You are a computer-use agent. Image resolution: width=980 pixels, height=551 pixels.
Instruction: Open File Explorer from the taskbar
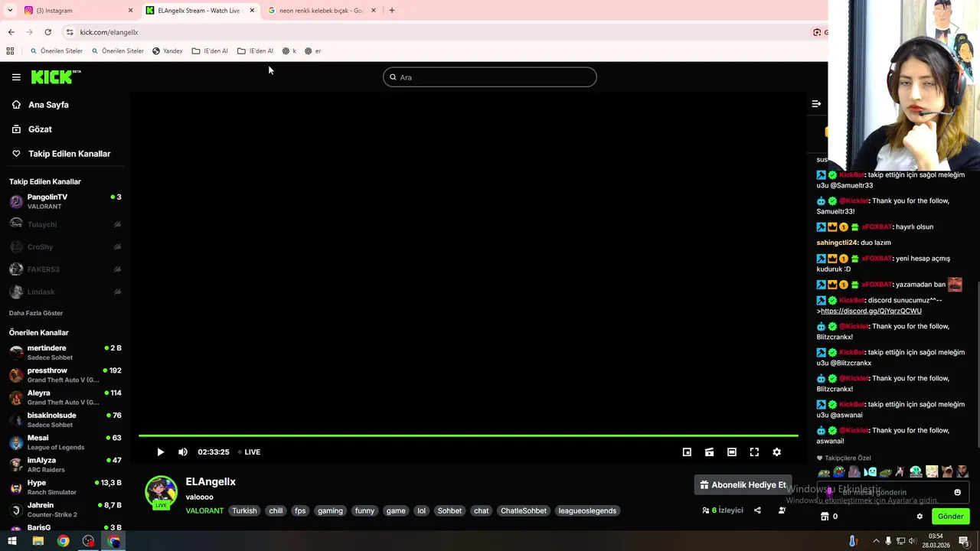(x=38, y=541)
